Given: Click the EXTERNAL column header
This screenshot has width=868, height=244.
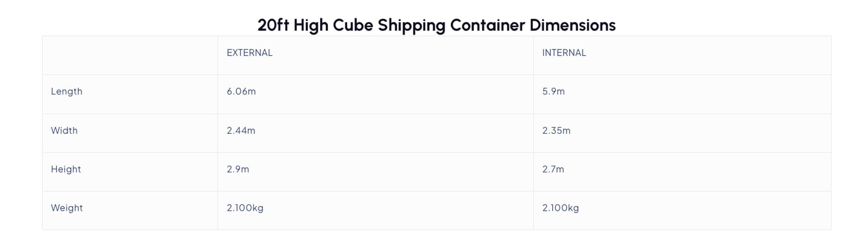Looking at the screenshot, I should coord(250,53).
